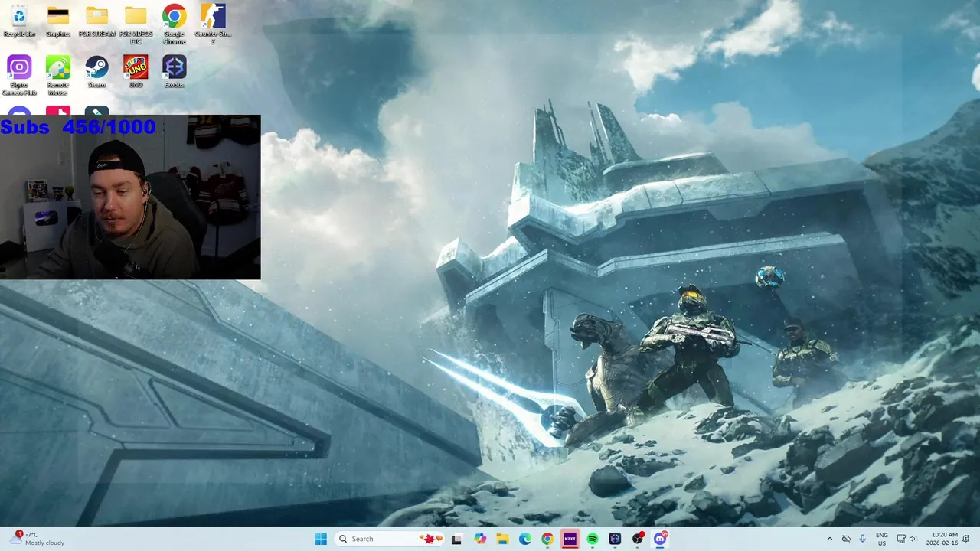This screenshot has height=551, width=980.
Task: Open the NZXT app on the taskbar
Action: click(570, 539)
